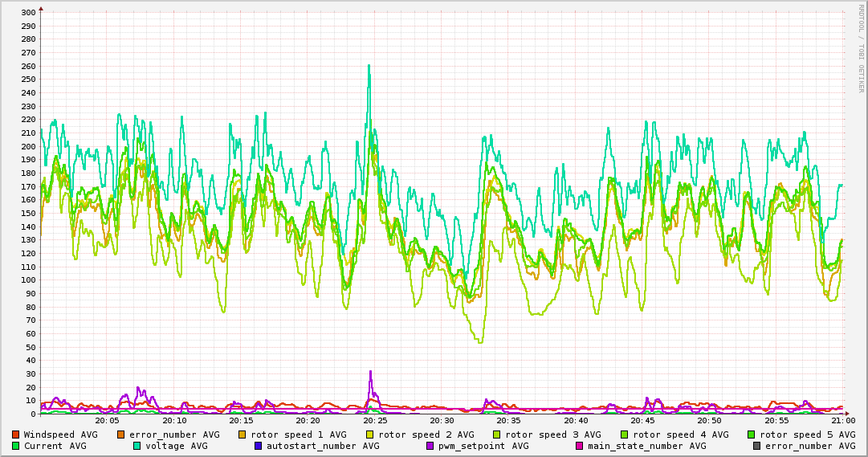868x457 pixels.
Task: Select the 'autostart_number AVG' legend label
Action: click(323, 446)
